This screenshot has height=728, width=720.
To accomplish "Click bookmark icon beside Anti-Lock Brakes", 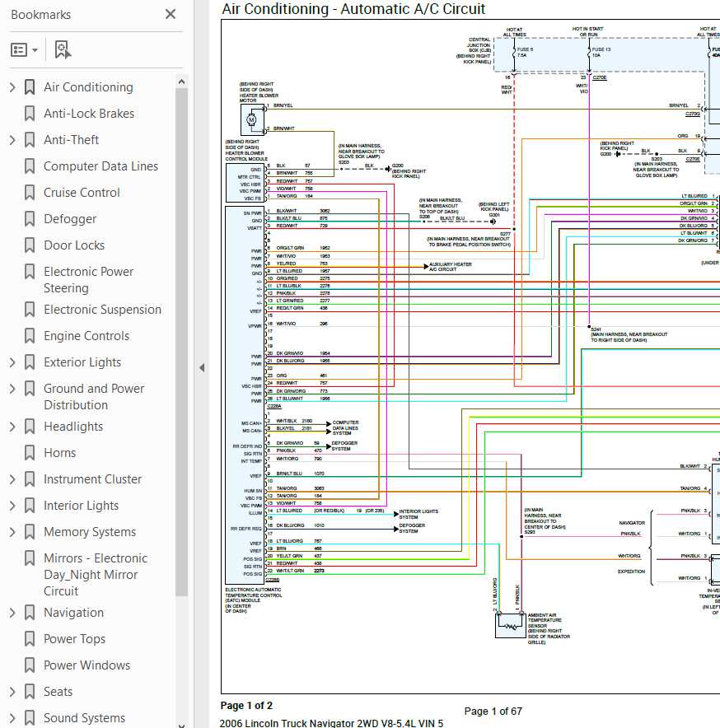I will coord(30,114).
